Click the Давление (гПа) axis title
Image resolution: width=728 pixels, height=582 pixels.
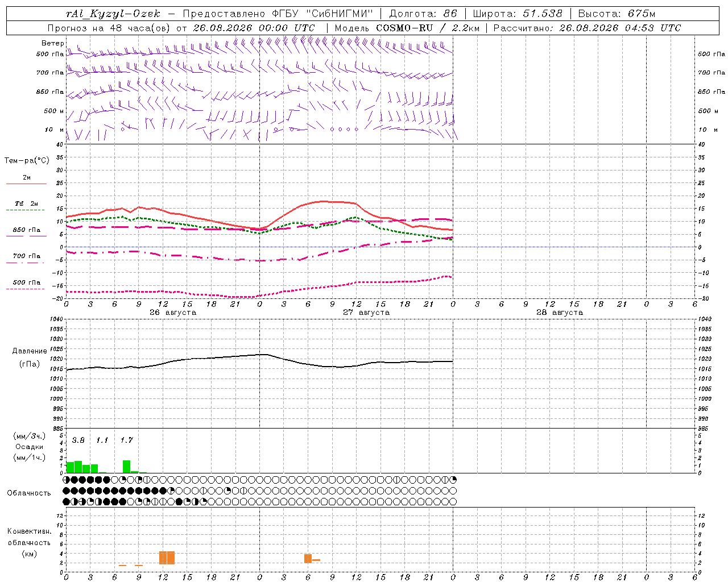tap(30, 357)
